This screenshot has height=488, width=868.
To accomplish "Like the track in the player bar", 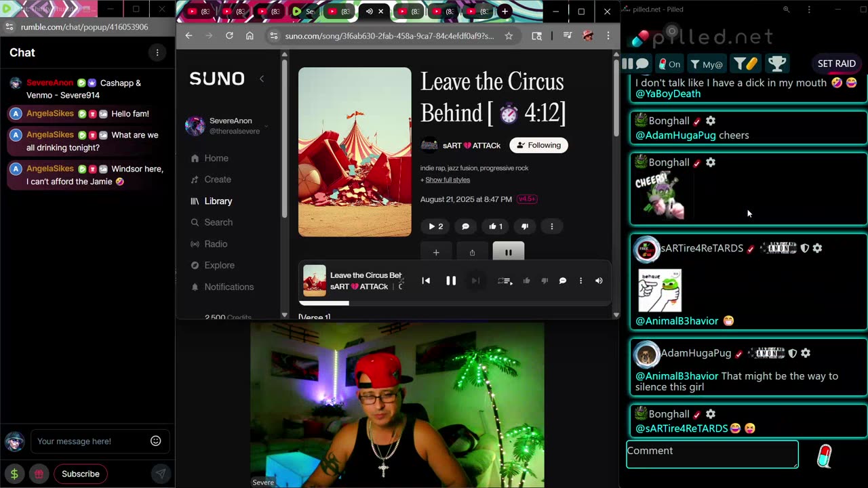I will 526,281.
